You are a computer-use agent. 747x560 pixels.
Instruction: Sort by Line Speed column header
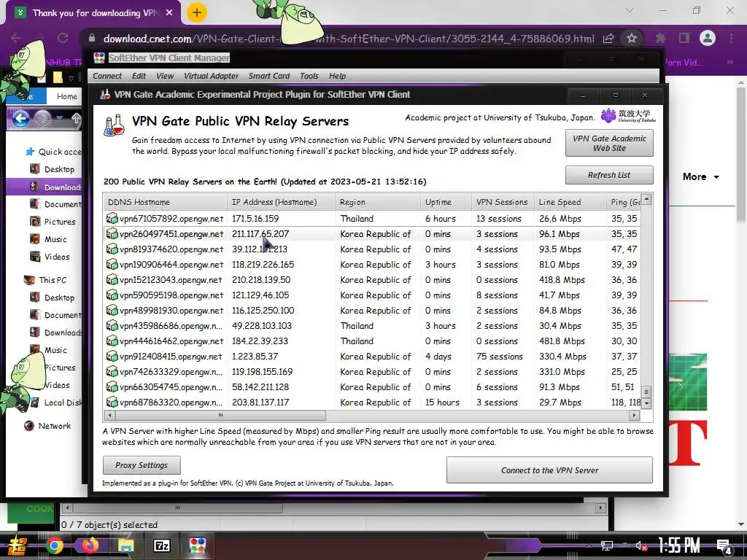570,202
